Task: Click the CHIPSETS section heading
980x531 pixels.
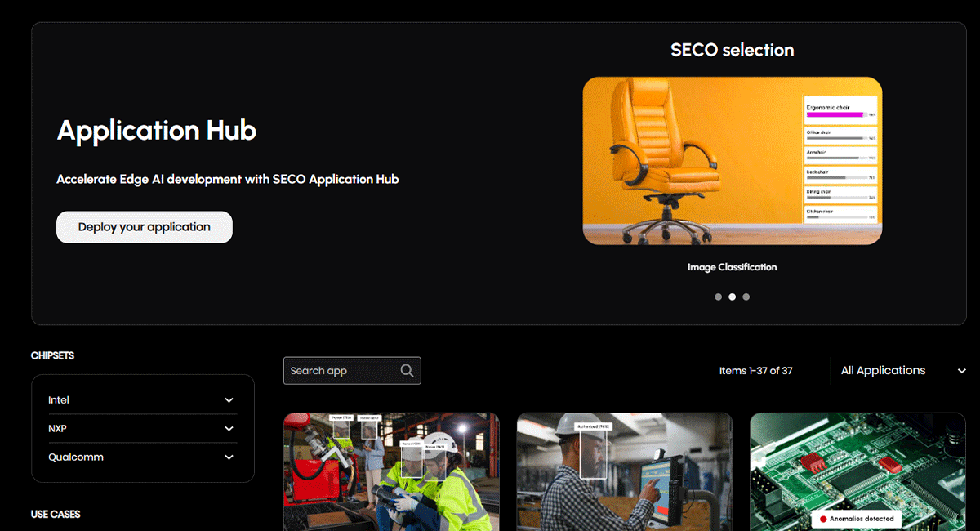Action: click(51, 355)
